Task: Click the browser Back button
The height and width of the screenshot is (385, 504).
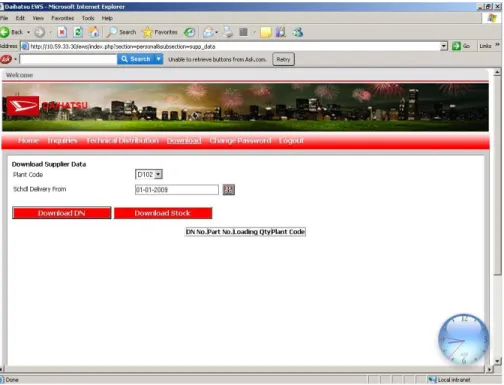Action: click(x=12, y=32)
